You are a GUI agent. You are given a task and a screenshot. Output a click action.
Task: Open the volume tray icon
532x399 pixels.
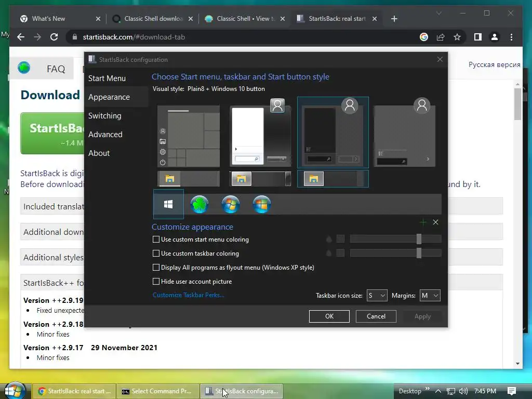tap(463, 391)
